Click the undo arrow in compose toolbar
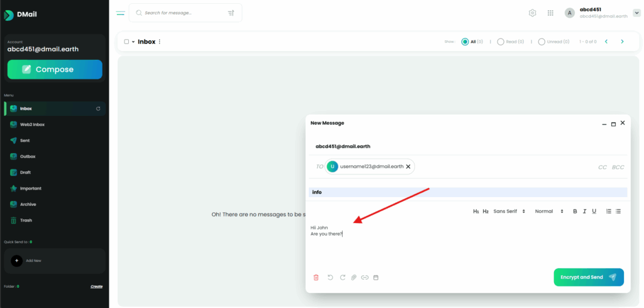This screenshot has width=644, height=308. pyautogui.click(x=330, y=277)
